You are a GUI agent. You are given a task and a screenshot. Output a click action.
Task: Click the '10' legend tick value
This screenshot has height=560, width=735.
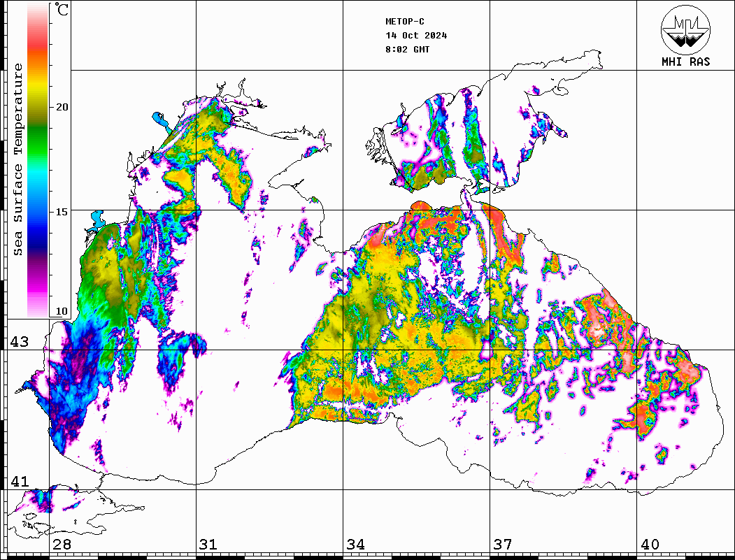[62, 312]
